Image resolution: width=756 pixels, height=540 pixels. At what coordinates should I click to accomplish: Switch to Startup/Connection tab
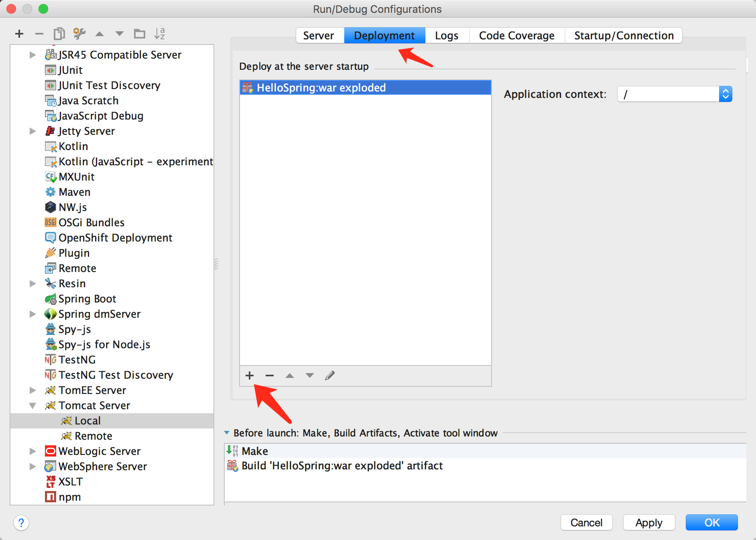point(624,36)
